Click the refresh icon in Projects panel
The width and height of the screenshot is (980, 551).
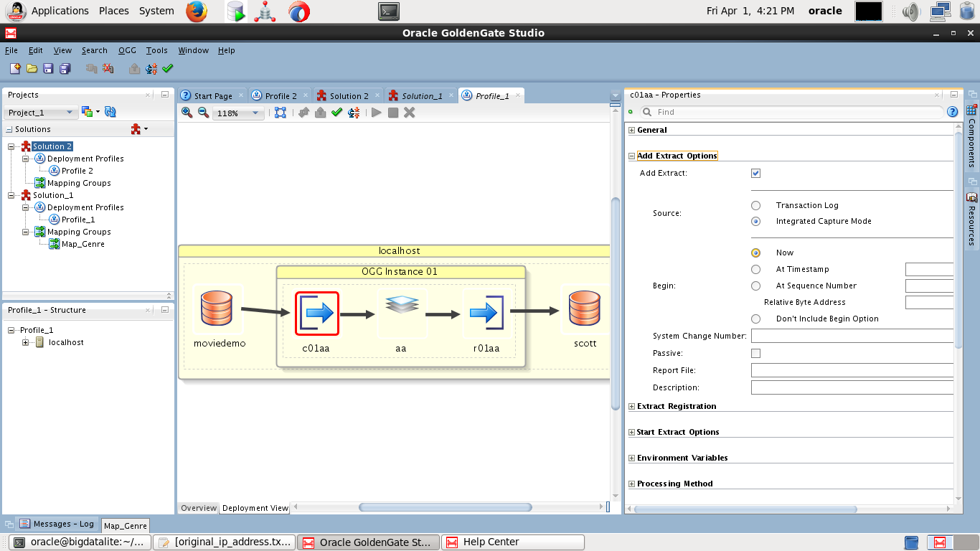tap(110, 112)
